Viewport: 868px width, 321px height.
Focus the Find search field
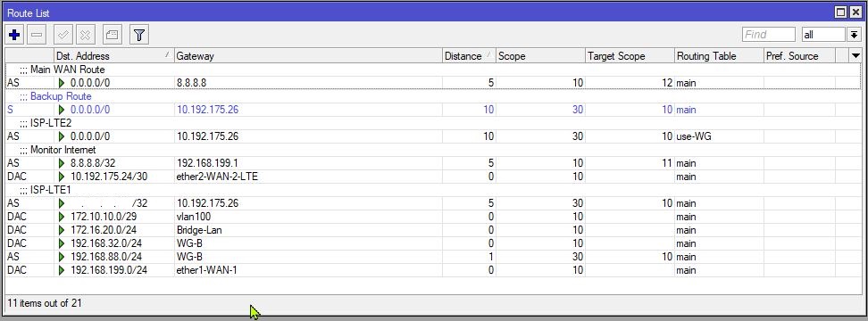(x=768, y=35)
